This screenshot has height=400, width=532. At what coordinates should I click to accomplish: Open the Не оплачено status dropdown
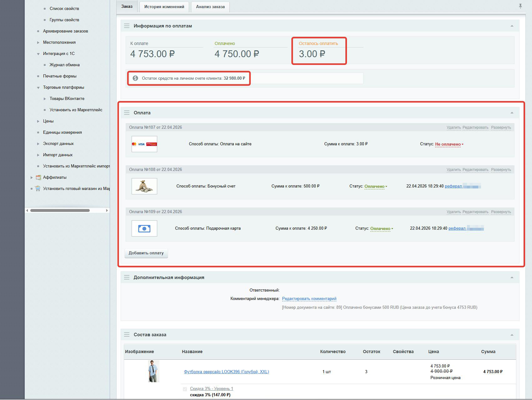(x=449, y=144)
